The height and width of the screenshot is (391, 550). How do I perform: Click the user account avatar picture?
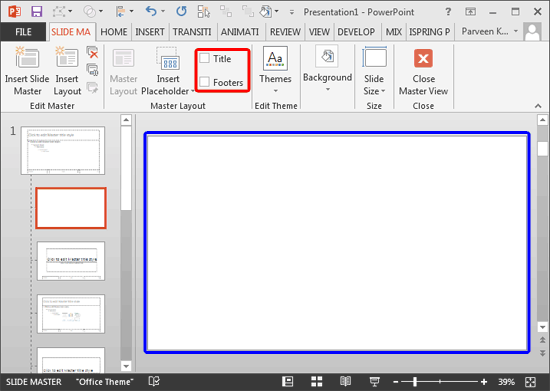pyautogui.click(x=532, y=32)
